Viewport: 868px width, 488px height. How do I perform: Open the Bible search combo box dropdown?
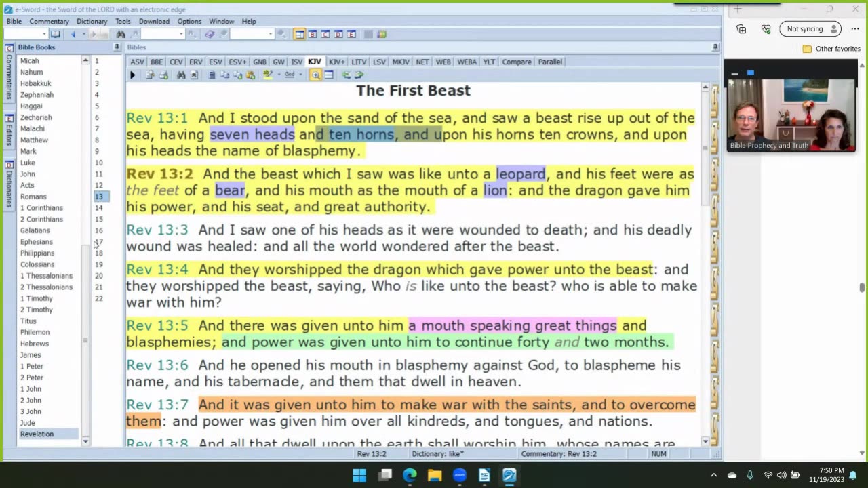point(181,34)
